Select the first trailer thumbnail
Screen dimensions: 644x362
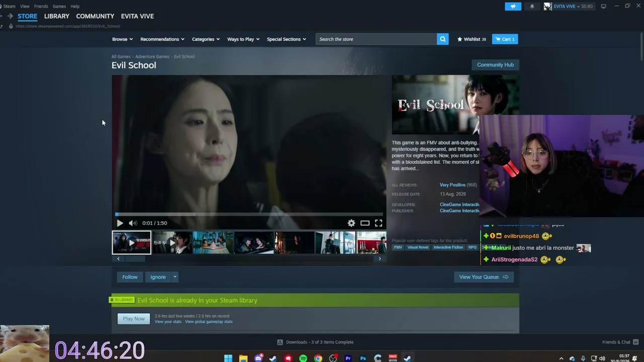131,243
